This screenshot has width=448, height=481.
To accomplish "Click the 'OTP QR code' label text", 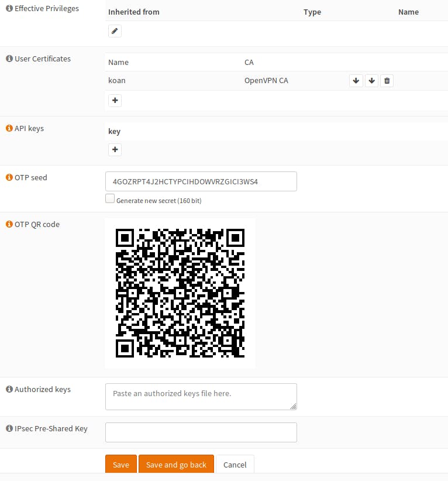I will 37,225.
